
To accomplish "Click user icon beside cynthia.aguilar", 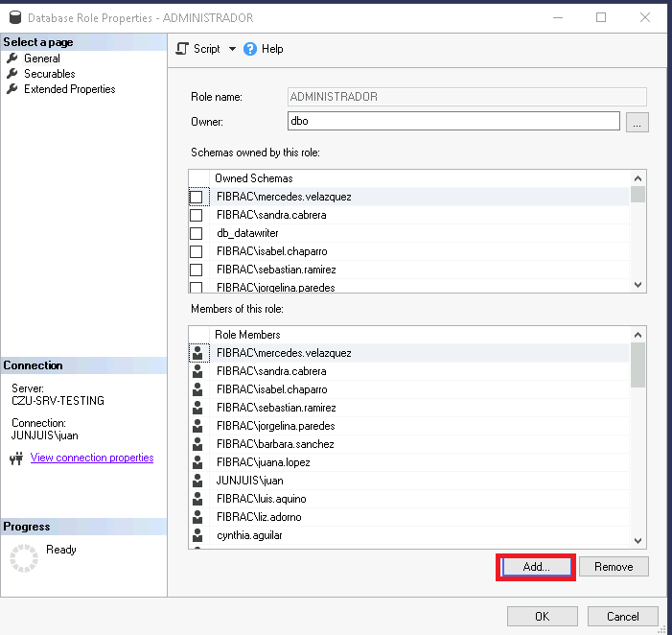I will [x=197, y=535].
